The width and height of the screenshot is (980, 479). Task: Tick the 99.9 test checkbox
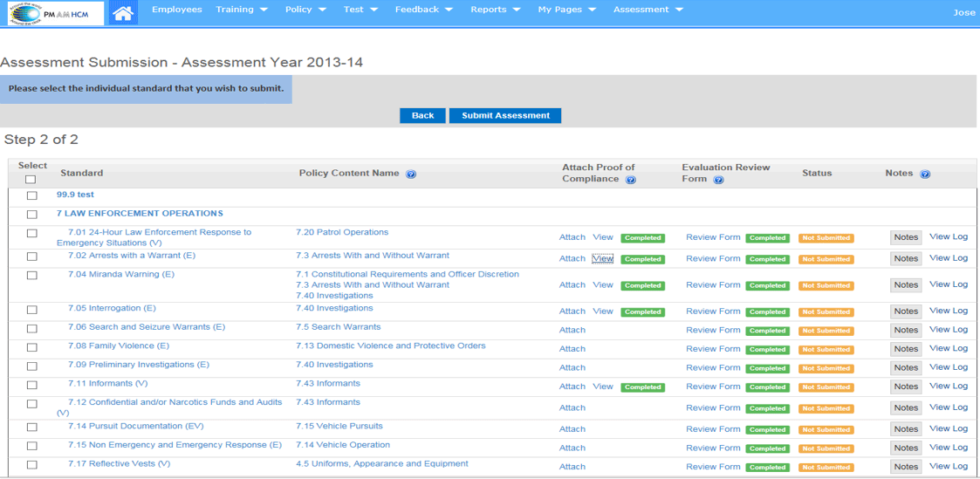[x=32, y=196]
